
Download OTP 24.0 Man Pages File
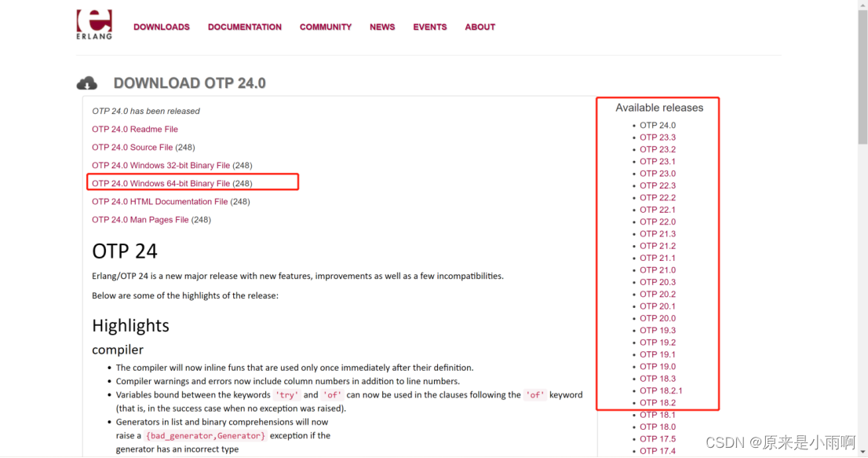tap(140, 220)
